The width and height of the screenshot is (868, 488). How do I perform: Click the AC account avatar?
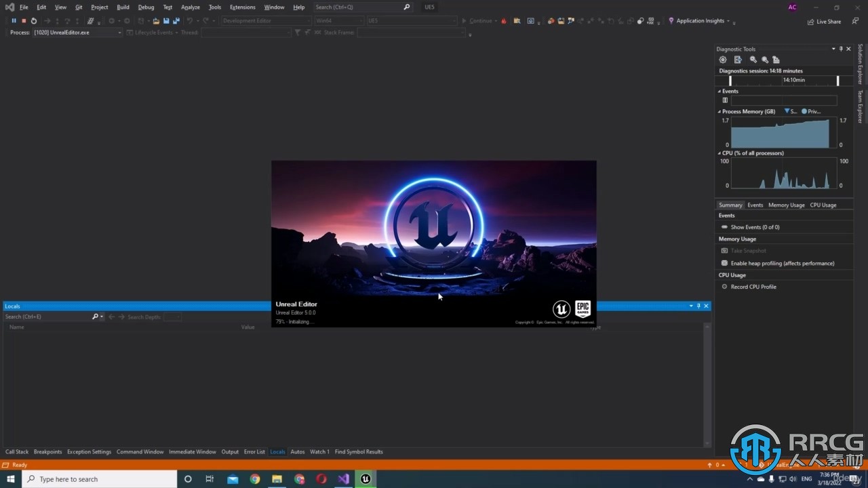792,7
